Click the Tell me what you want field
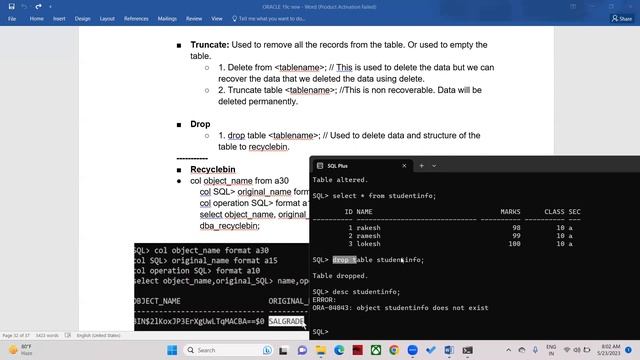640x360 pixels. (x=269, y=19)
